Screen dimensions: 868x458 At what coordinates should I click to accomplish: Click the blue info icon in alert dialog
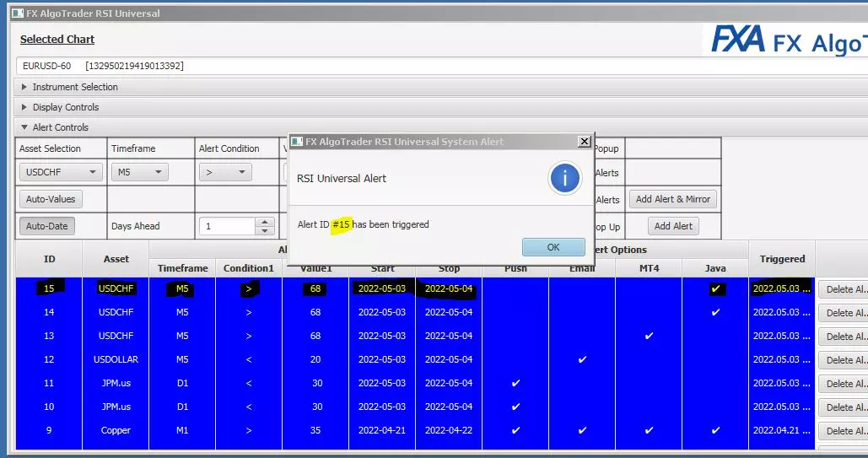click(564, 178)
